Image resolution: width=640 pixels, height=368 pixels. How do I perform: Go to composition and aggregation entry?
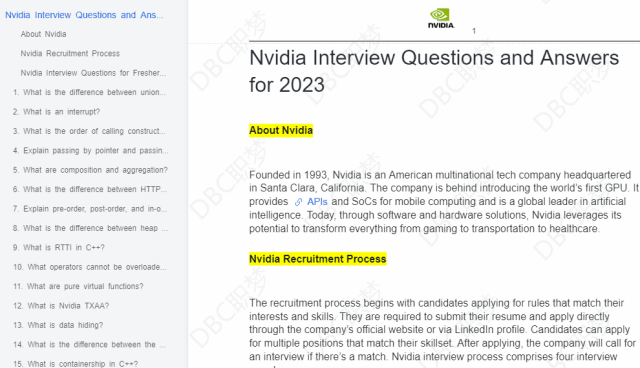click(90, 170)
